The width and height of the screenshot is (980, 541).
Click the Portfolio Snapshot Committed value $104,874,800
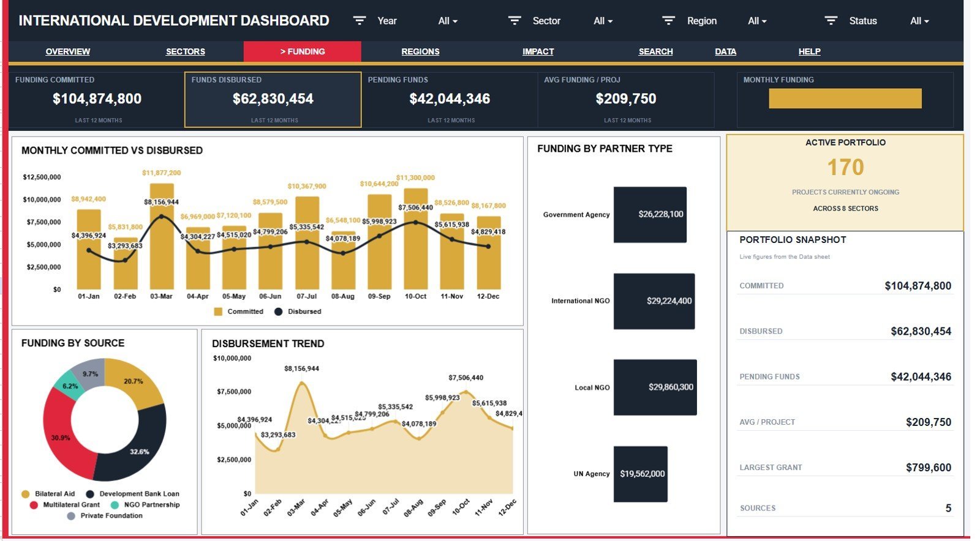[918, 286]
